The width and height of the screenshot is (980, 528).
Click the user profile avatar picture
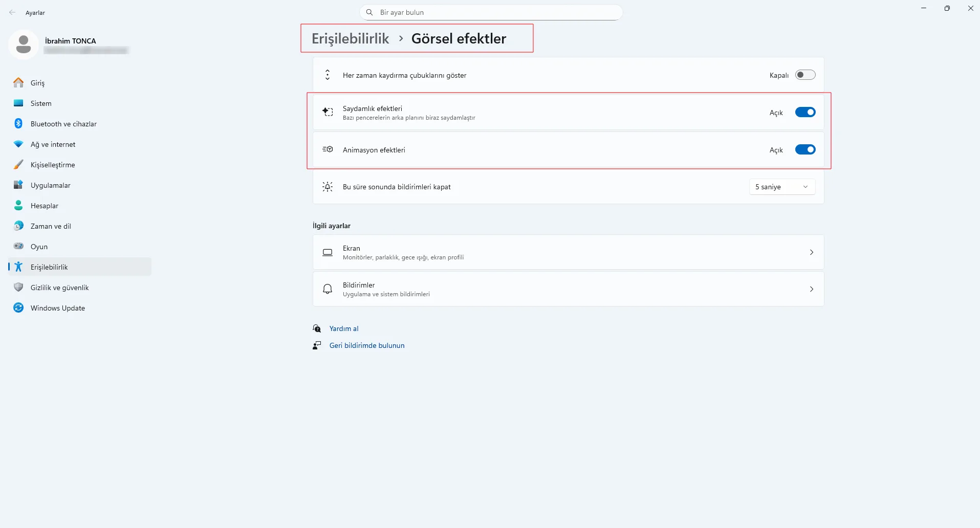[x=24, y=45]
